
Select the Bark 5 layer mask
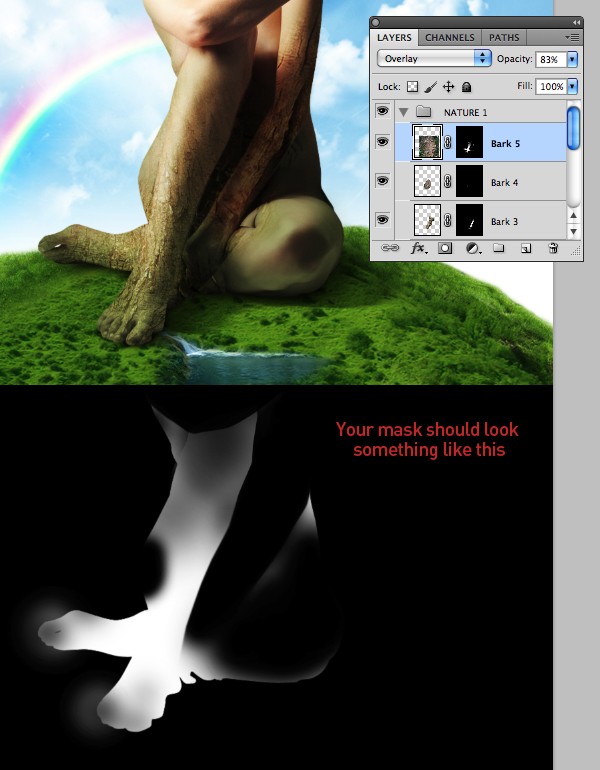point(469,142)
